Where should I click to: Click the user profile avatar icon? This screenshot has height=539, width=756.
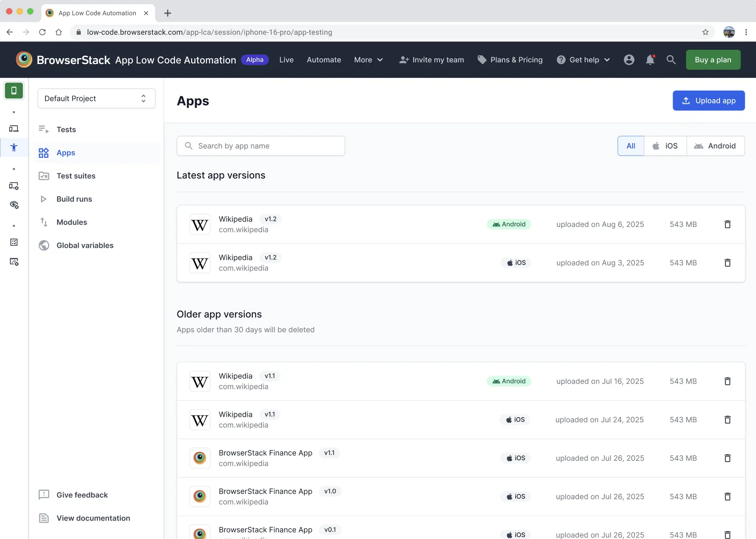click(629, 60)
